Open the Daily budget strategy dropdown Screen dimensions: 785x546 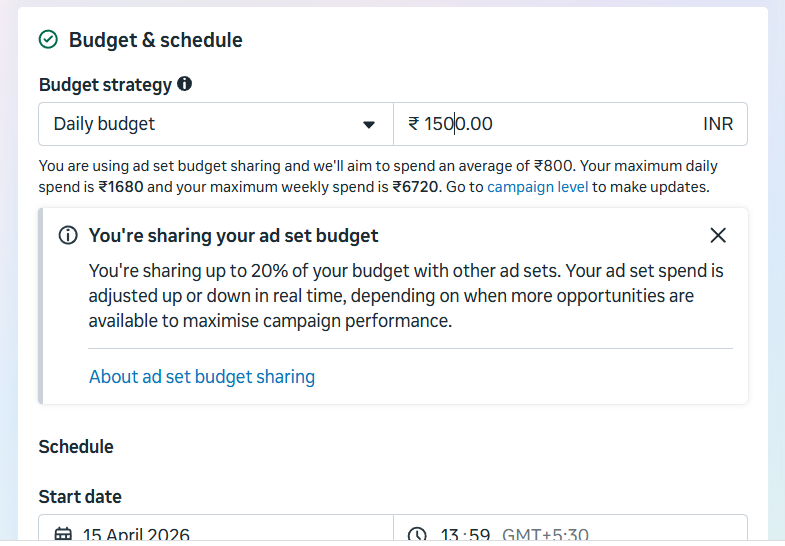tap(216, 124)
